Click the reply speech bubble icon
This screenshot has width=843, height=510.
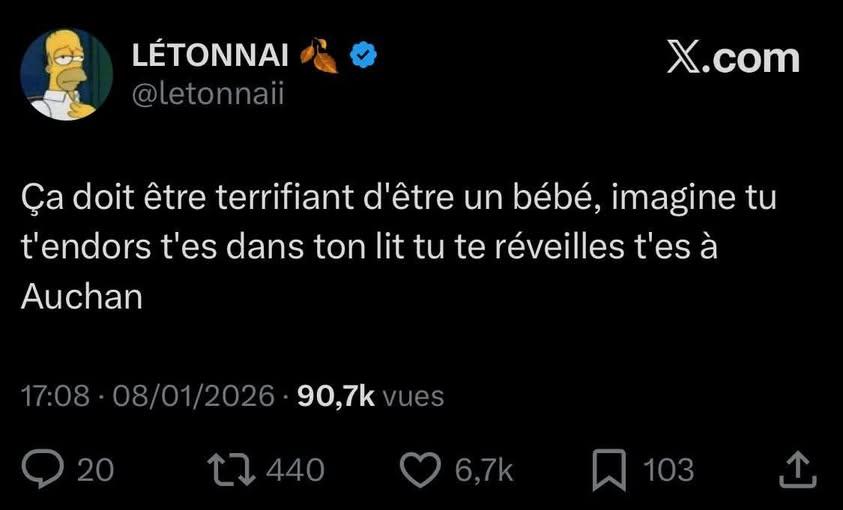pos(40,469)
